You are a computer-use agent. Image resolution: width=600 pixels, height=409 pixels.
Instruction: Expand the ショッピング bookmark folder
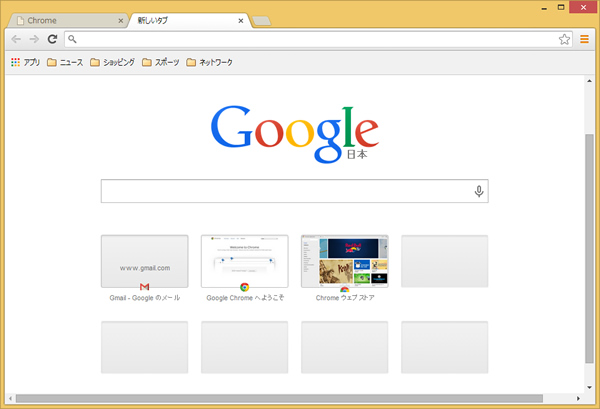coord(111,62)
